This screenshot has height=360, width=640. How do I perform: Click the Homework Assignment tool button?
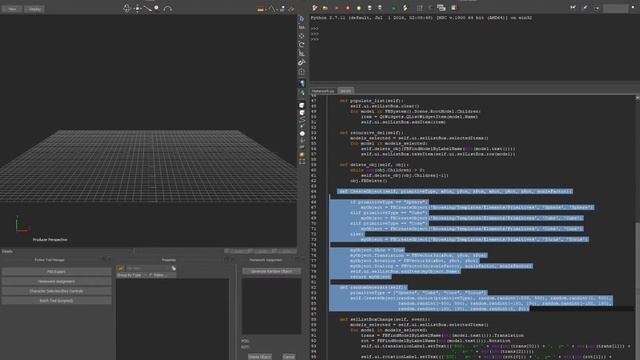tap(56, 281)
